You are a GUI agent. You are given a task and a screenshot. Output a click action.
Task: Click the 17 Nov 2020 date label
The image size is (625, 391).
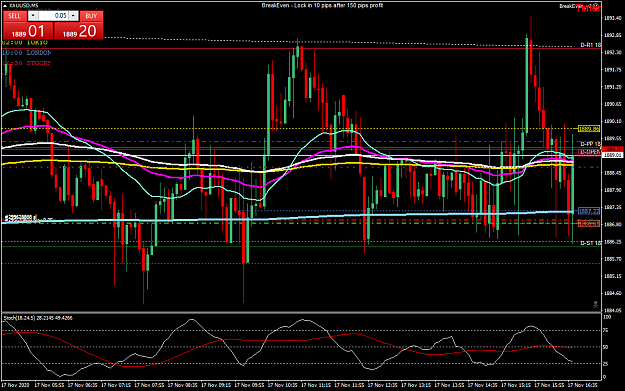[16, 385]
